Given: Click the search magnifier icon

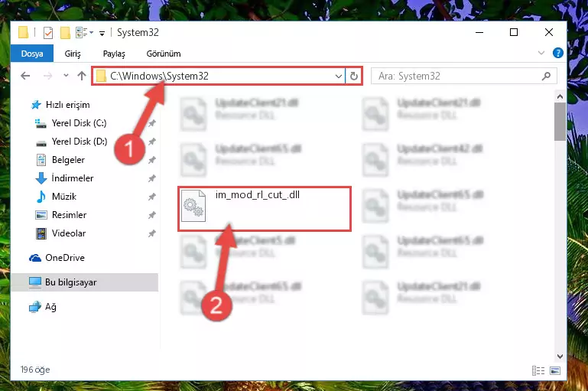Looking at the screenshot, I should [x=547, y=77].
